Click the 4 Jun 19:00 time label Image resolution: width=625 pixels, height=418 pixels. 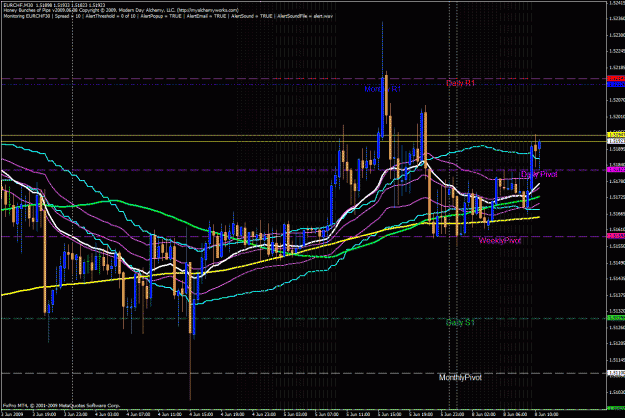tap(233, 414)
